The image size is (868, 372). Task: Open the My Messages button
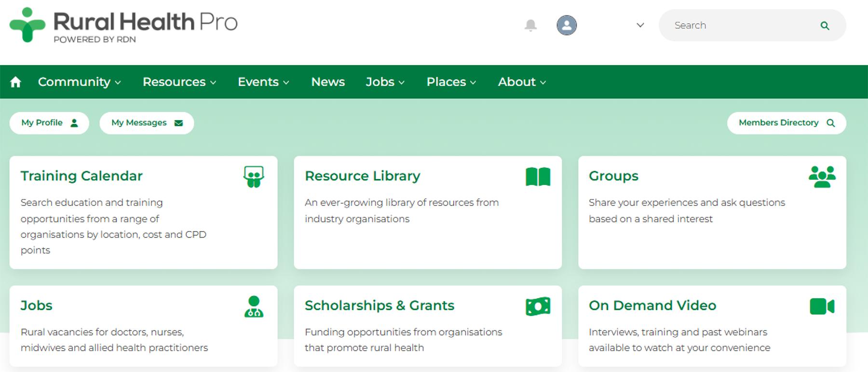147,123
